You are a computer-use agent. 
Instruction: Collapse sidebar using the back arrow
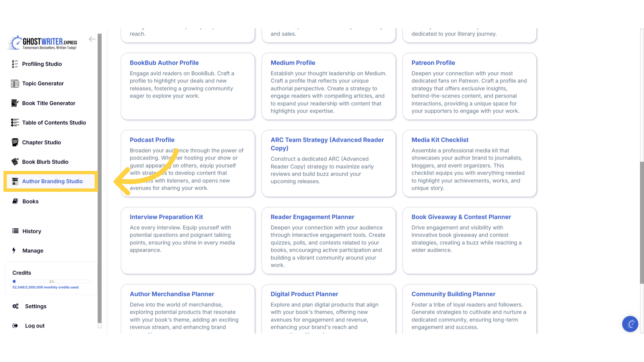click(x=92, y=39)
